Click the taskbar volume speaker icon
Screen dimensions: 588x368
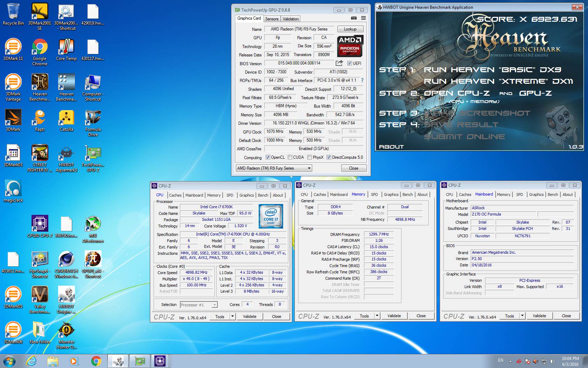553,361
